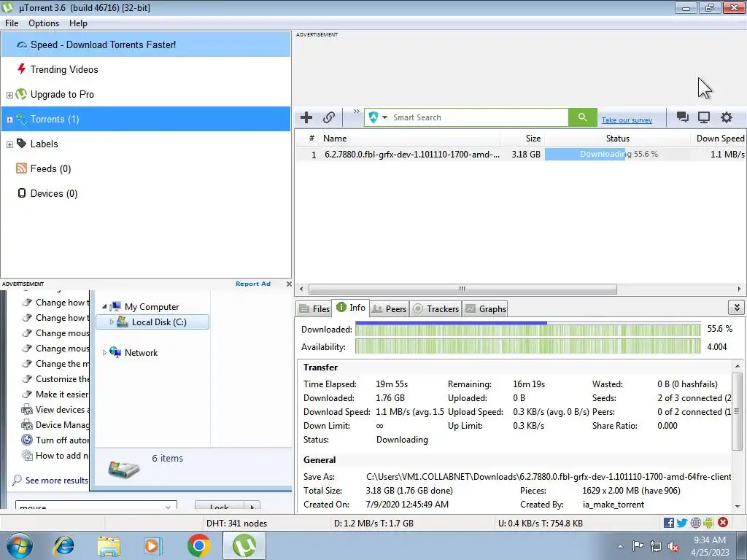Viewport: 747px width, 560px height.
Task: Open the File menu
Action: tap(12, 23)
